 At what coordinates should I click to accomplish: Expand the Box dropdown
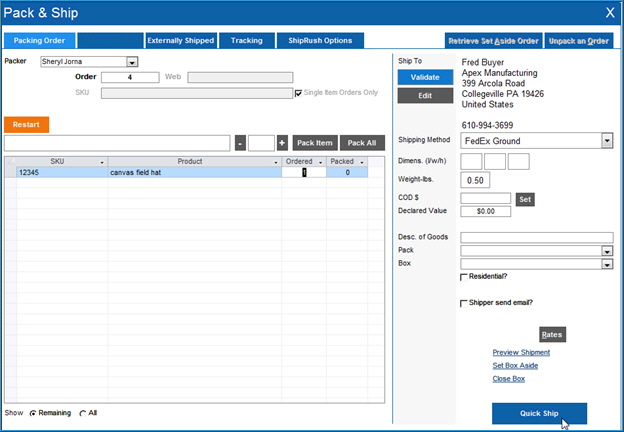(x=606, y=264)
